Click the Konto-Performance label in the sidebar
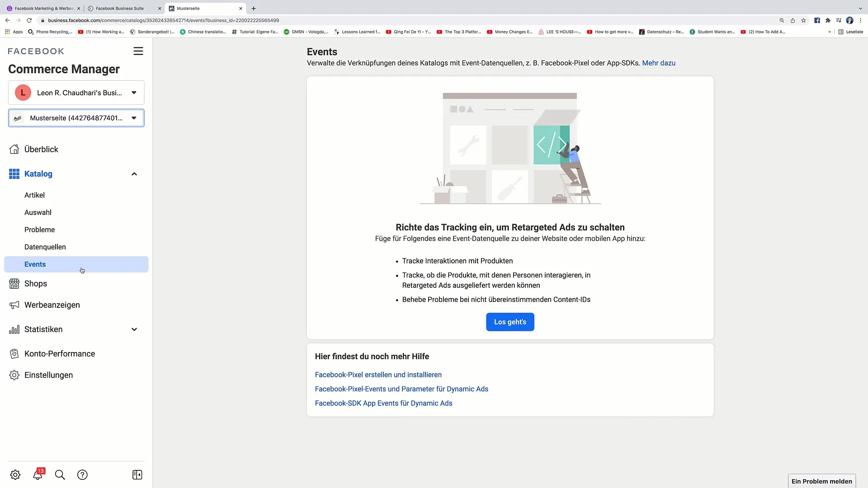The height and width of the screenshot is (488, 868). coord(60,354)
